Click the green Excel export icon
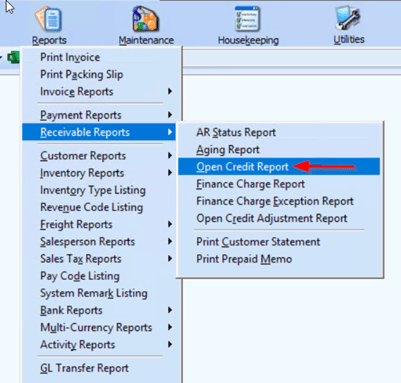Screen dimensions: 401x383 click(13, 58)
